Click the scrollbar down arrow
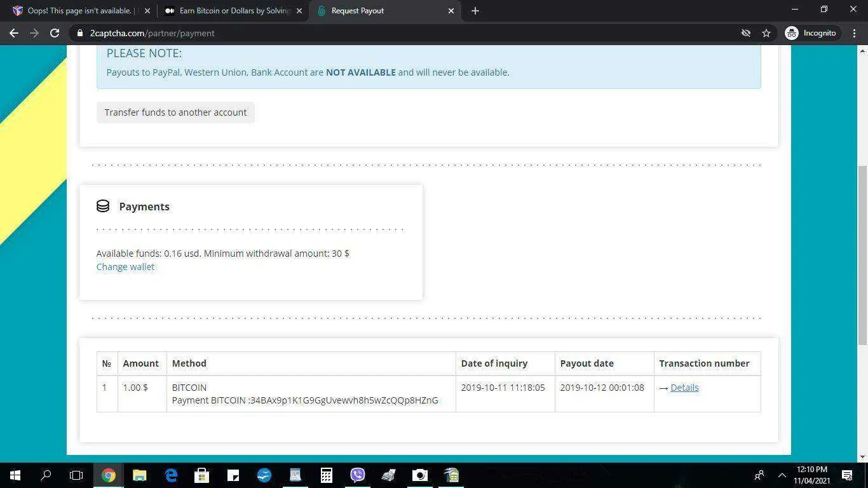Viewport: 868px width, 488px height. (862, 457)
